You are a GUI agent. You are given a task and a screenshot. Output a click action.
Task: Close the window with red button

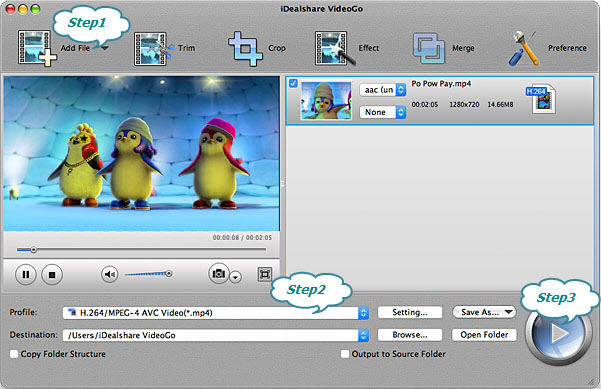point(10,9)
